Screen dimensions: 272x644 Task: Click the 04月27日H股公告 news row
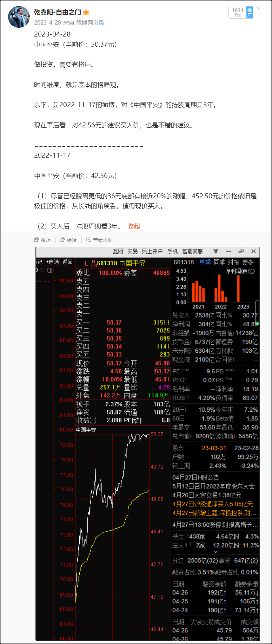[x=196, y=477]
